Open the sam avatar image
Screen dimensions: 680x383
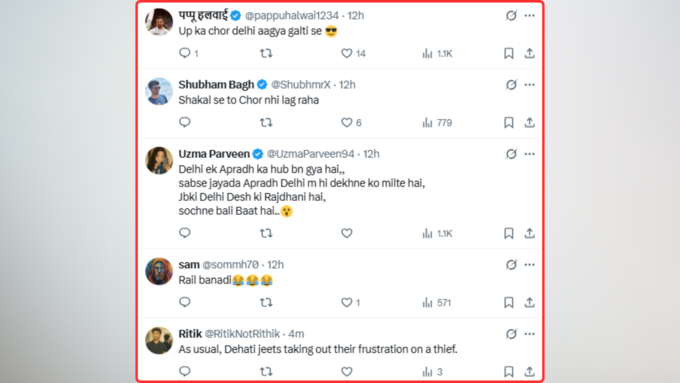(159, 272)
